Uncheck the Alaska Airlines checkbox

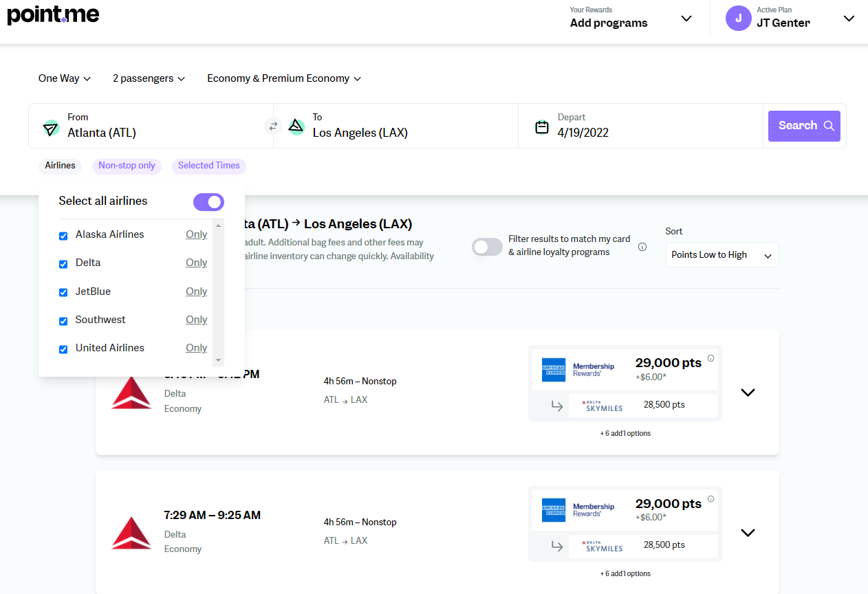[63, 236]
